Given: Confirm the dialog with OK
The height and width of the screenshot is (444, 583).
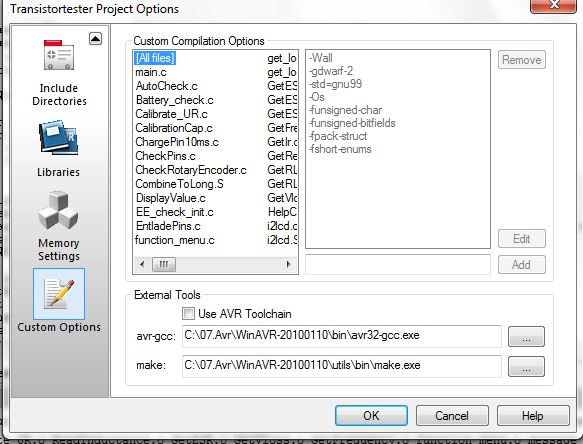Looking at the screenshot, I should pyautogui.click(x=371, y=415).
